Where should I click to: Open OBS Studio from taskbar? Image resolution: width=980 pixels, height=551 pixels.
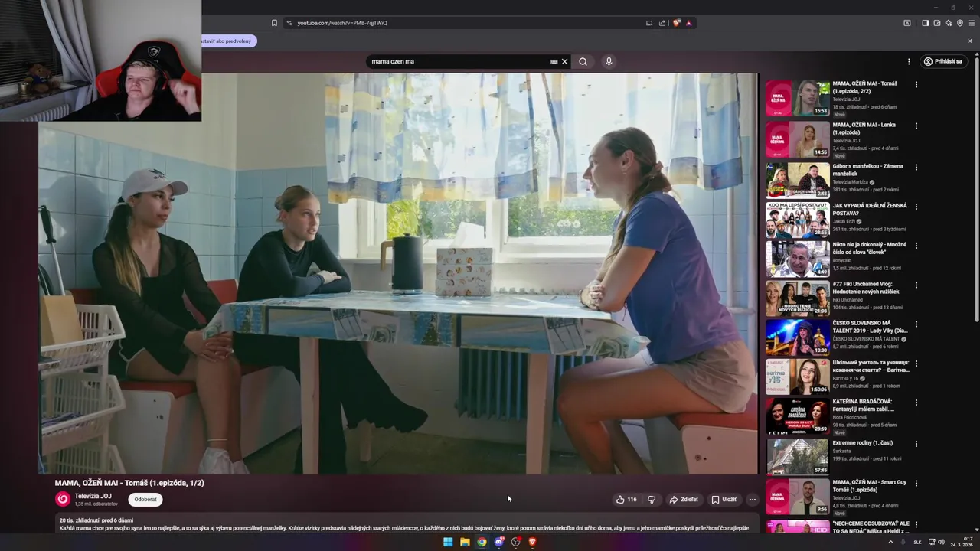coord(515,542)
